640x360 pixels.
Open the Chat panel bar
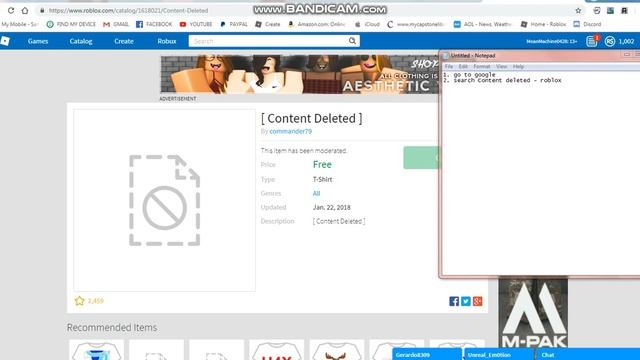point(588,355)
